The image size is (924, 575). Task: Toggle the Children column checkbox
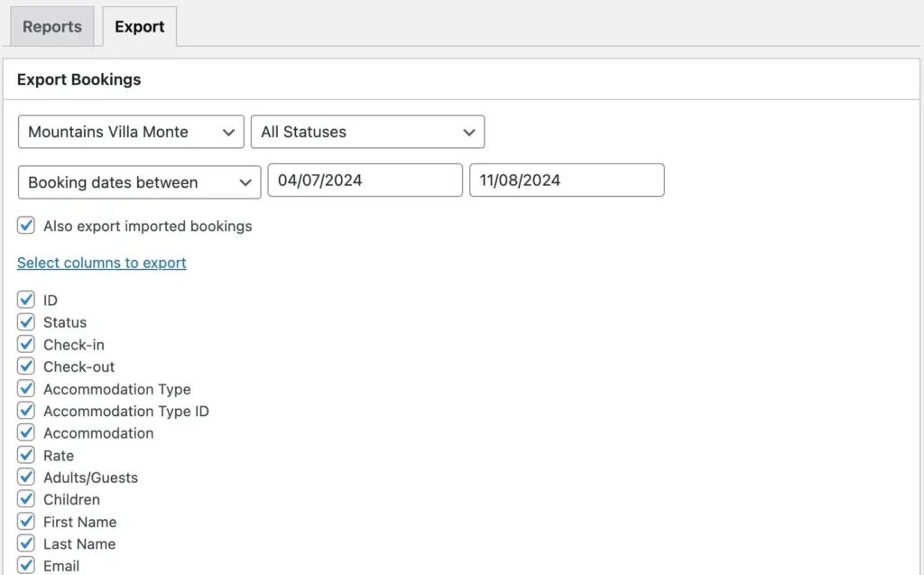point(25,498)
